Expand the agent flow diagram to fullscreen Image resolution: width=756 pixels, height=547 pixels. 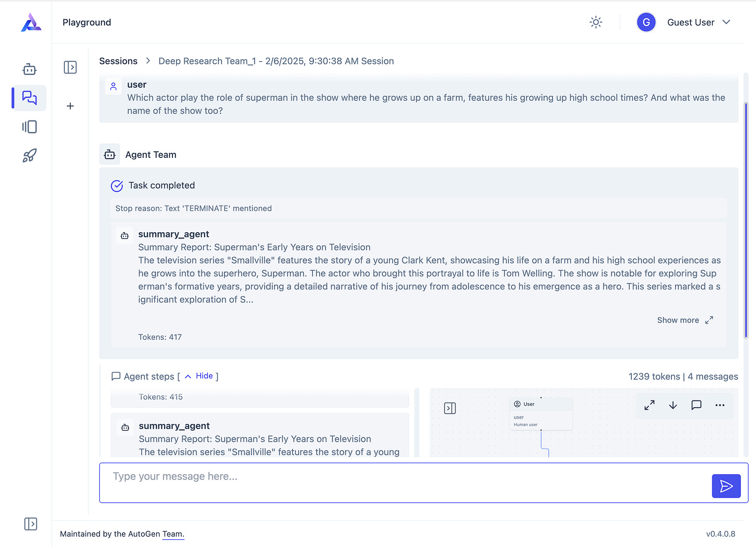click(649, 405)
